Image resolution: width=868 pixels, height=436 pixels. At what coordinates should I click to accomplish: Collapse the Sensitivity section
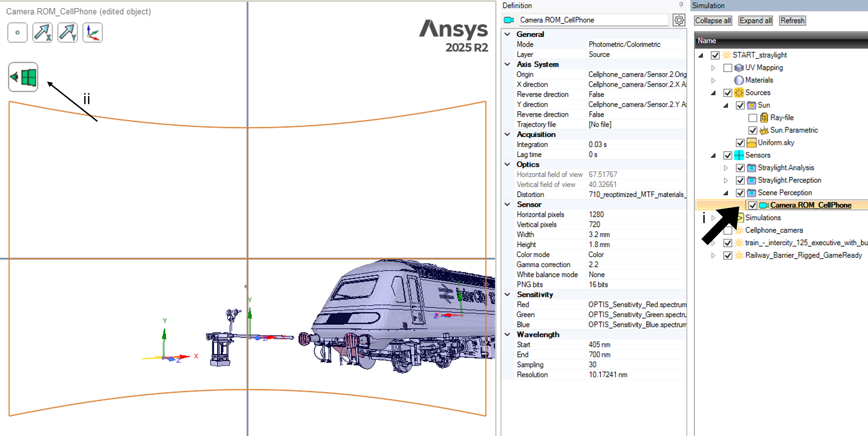point(507,294)
